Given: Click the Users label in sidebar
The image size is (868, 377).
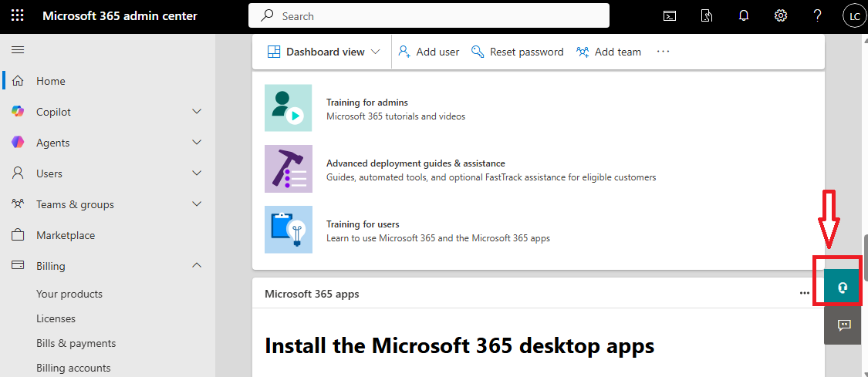Looking at the screenshot, I should pyautogui.click(x=49, y=173).
